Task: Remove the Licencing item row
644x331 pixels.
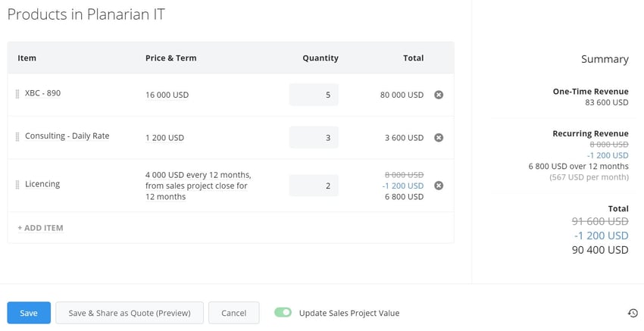Action: click(439, 186)
